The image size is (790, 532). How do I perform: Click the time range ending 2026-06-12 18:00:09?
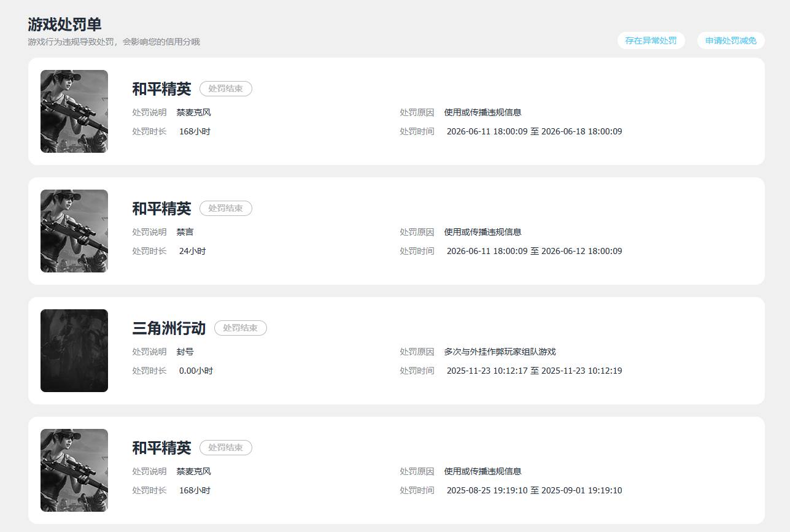click(x=534, y=251)
